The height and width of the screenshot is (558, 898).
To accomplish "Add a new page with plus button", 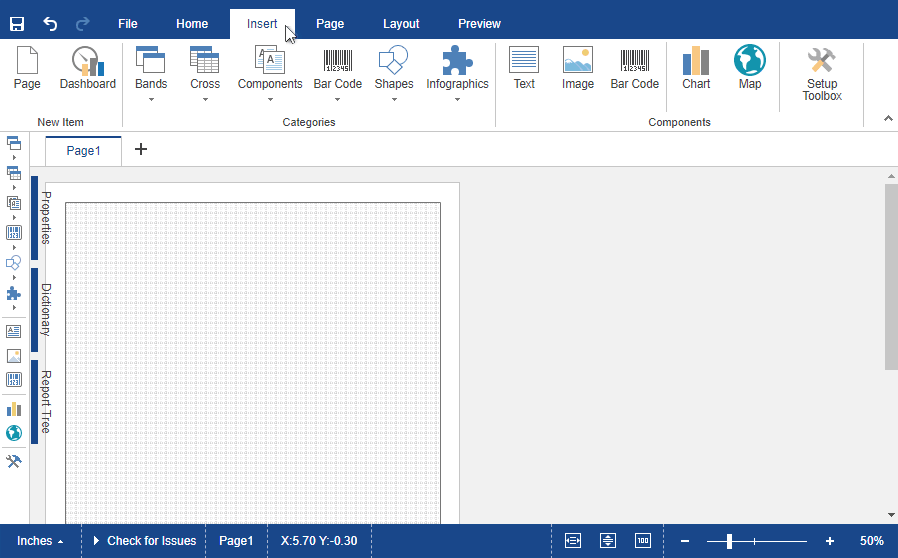I will [x=140, y=150].
